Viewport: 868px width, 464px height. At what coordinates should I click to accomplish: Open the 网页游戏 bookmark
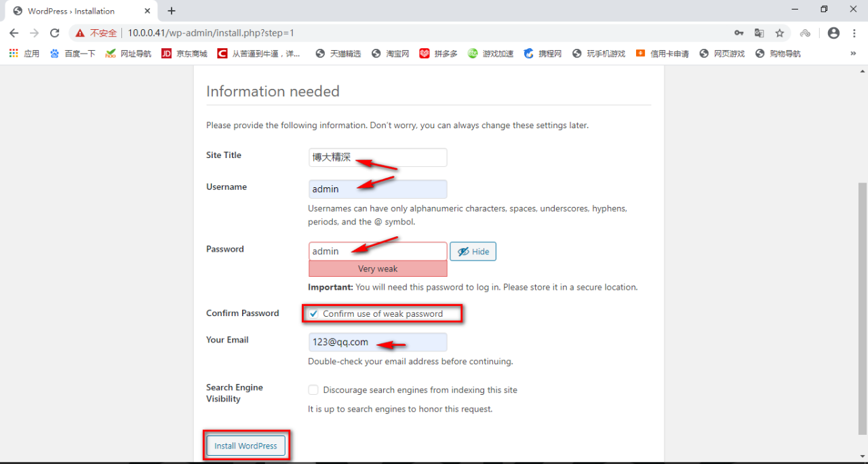[722, 54]
